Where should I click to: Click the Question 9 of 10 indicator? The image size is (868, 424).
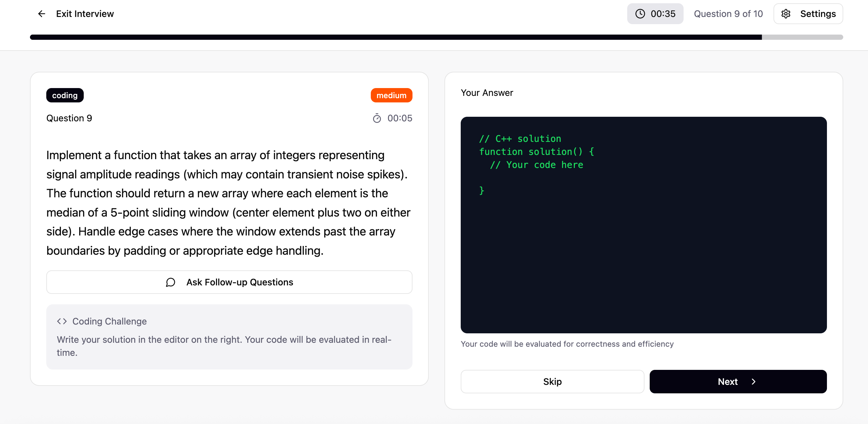(728, 14)
